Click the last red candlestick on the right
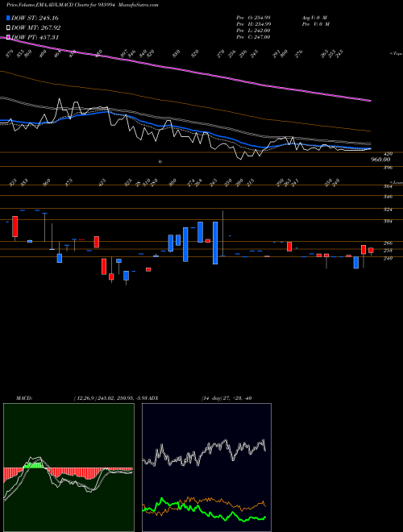Screen dimensions: 403x532 click(371, 251)
